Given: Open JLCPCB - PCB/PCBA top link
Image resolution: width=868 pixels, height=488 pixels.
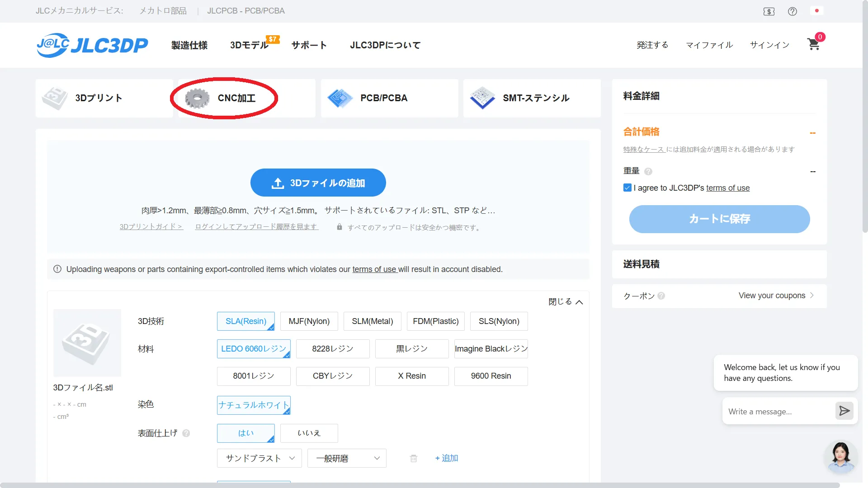Looking at the screenshot, I should 246,11.
